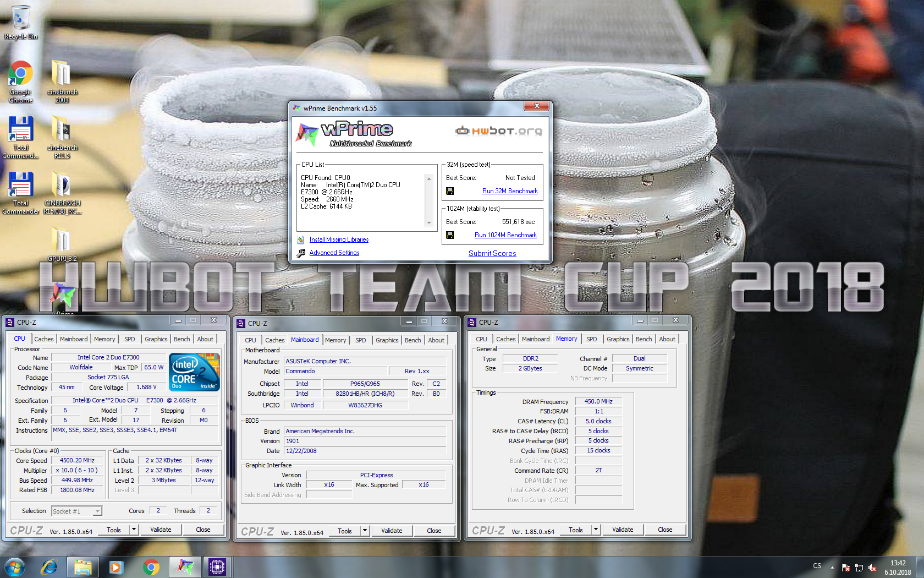Open Advanced Settings link
The height and width of the screenshot is (578, 924).
click(x=334, y=253)
